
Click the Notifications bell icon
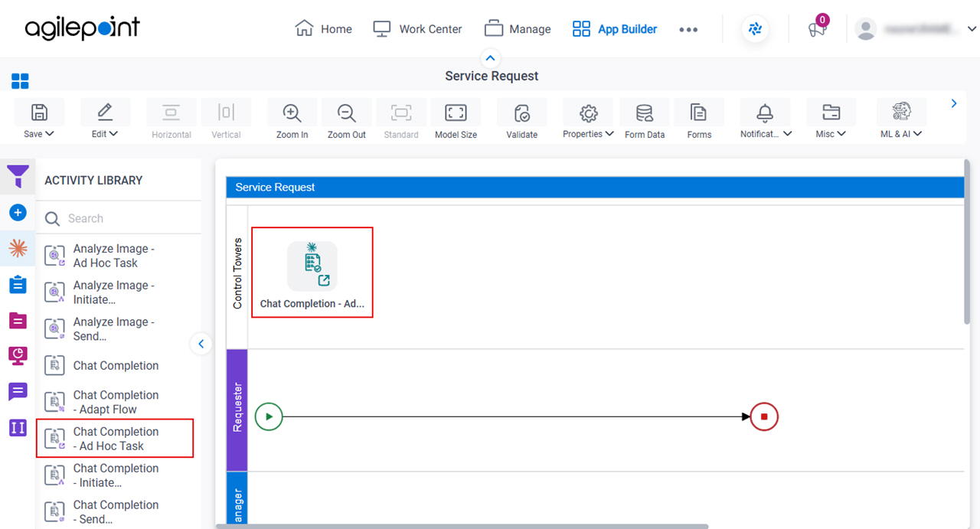point(765,113)
